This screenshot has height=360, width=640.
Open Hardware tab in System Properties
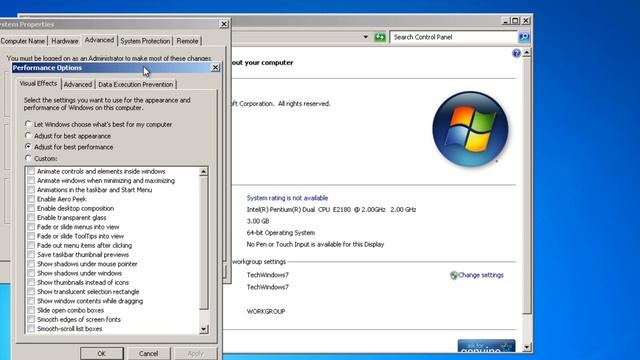[x=64, y=41]
